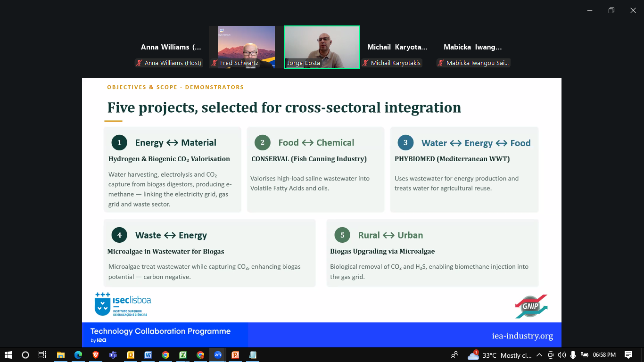
Task: Open the Windows Start menu
Action: click(x=8, y=355)
